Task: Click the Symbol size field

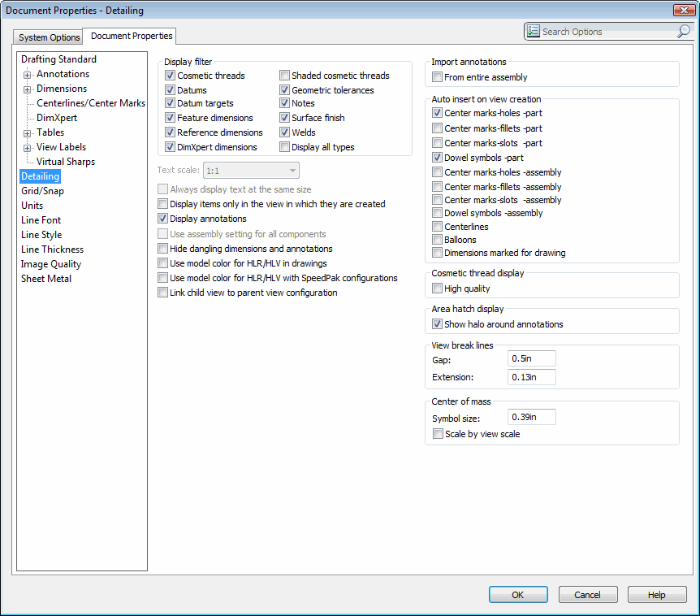Action: (531, 417)
